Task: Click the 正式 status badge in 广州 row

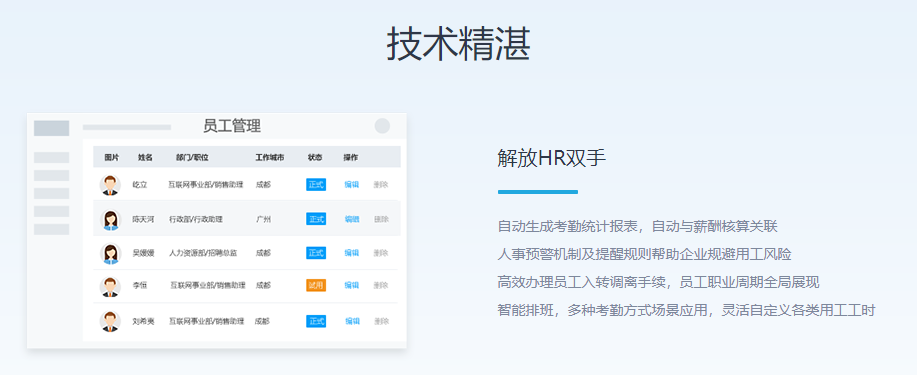Action: coord(316,219)
